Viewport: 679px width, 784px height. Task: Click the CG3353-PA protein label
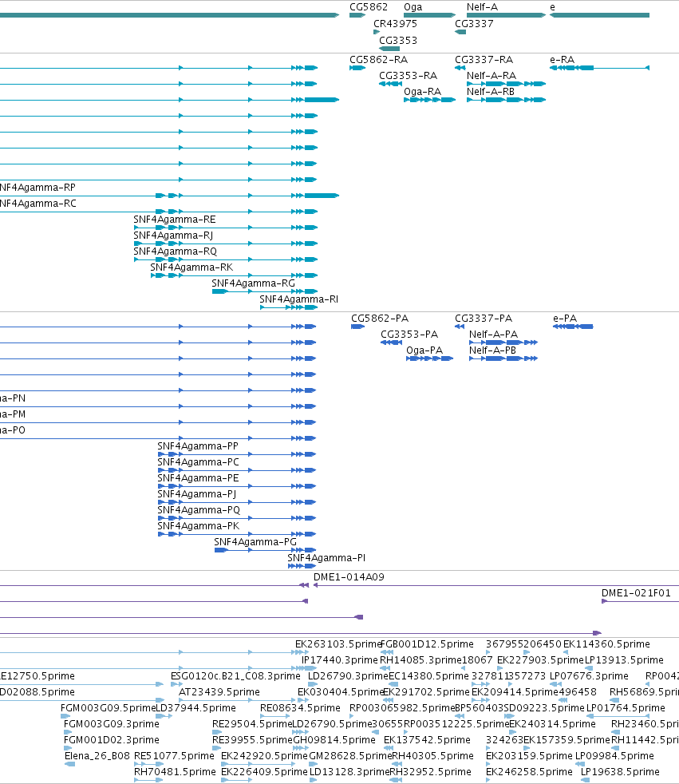click(409, 335)
